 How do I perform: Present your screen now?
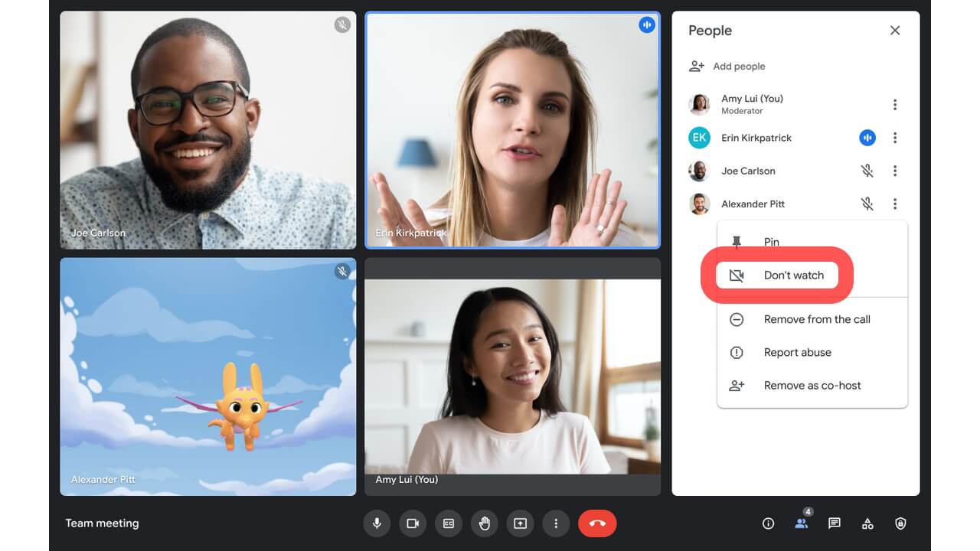point(520,523)
